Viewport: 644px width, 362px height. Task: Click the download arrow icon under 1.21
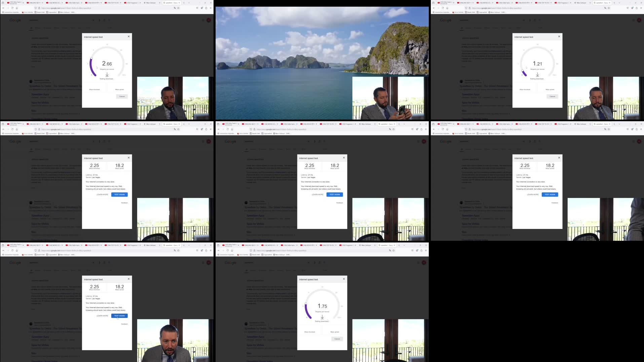click(x=537, y=74)
